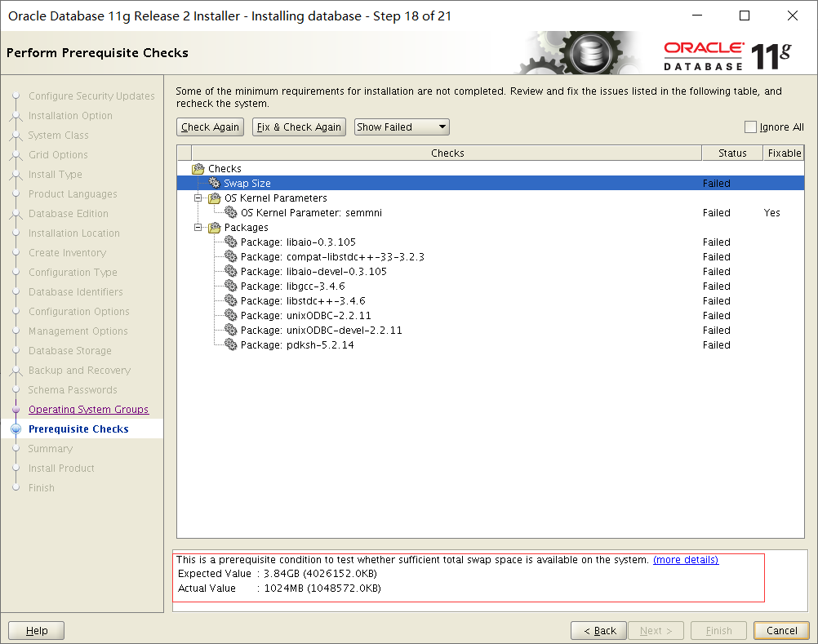Click the Check Again button
This screenshot has width=818, height=644.
coord(210,127)
